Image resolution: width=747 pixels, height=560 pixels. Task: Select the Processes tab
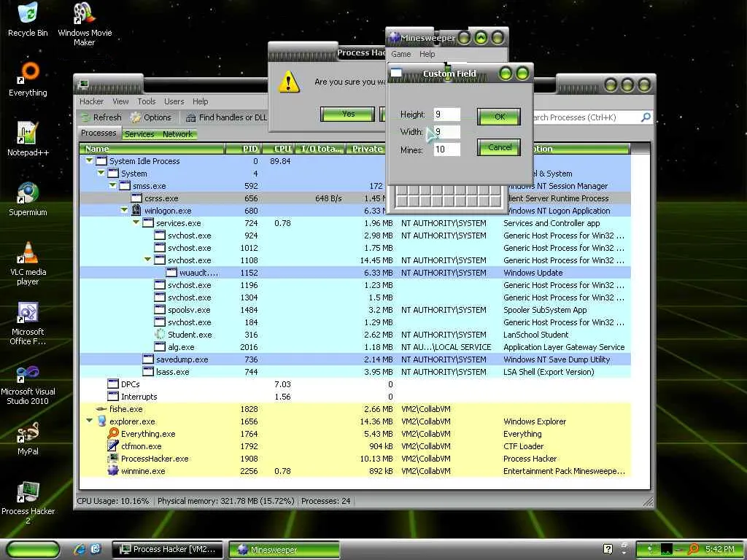98,133
